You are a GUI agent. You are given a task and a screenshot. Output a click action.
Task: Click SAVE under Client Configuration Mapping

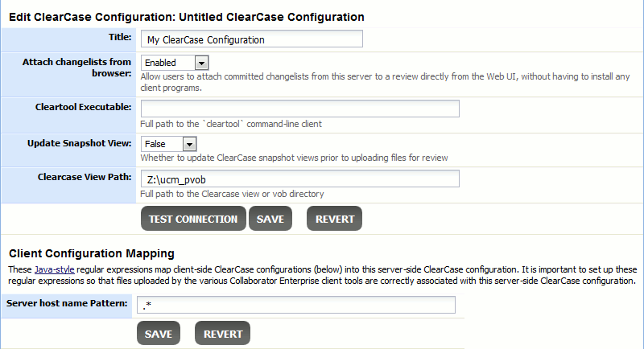[159, 334]
